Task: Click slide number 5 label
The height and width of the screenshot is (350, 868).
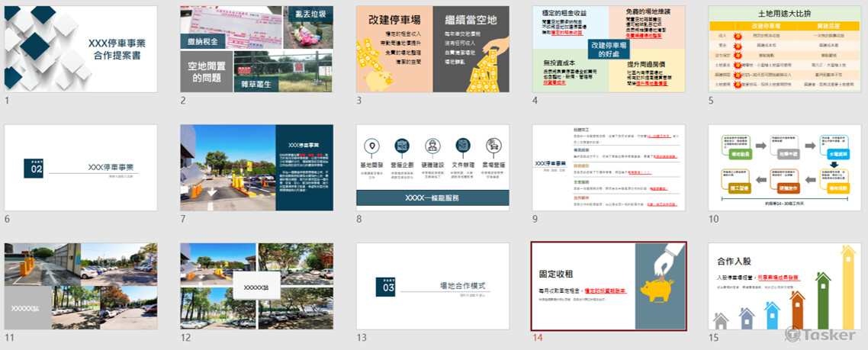Action: [712, 101]
